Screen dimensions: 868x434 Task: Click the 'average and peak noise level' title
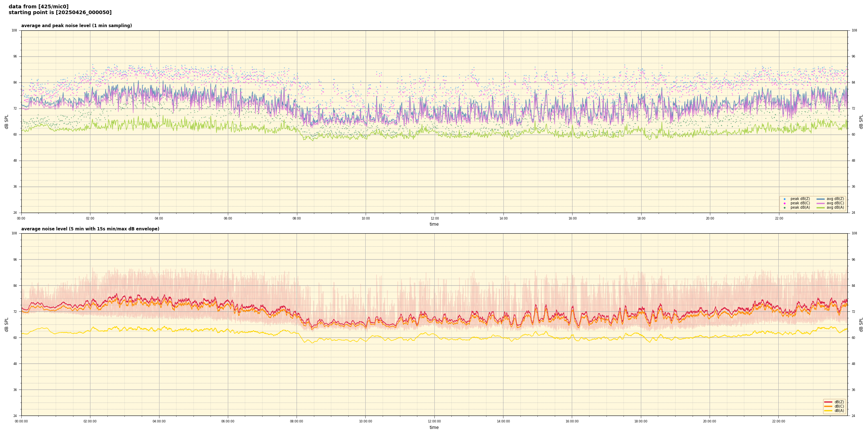click(76, 26)
